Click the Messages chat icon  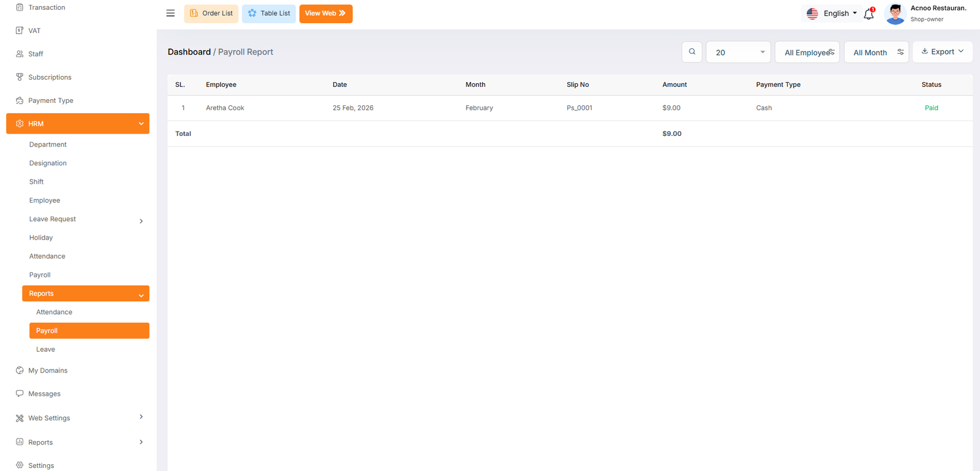20,394
